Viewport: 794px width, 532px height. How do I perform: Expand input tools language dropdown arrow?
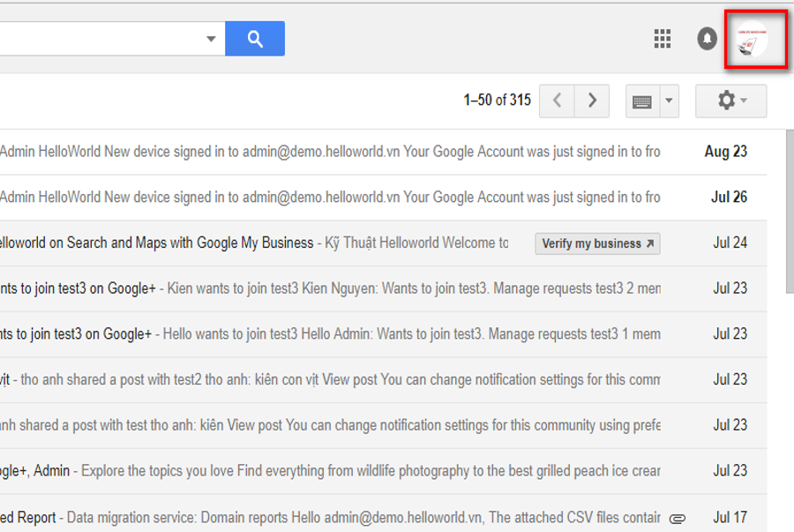point(669,101)
